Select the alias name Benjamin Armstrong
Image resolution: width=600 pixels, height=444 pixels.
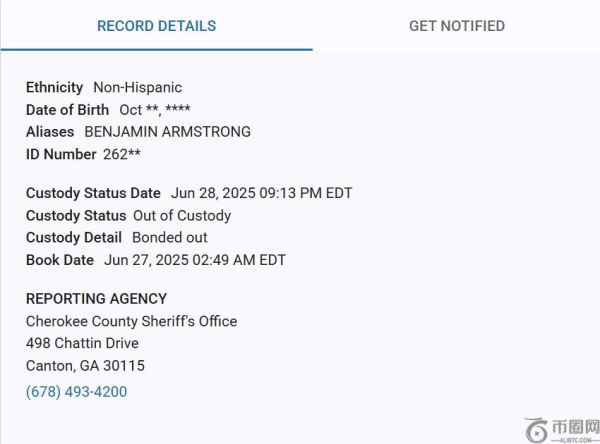pos(167,132)
